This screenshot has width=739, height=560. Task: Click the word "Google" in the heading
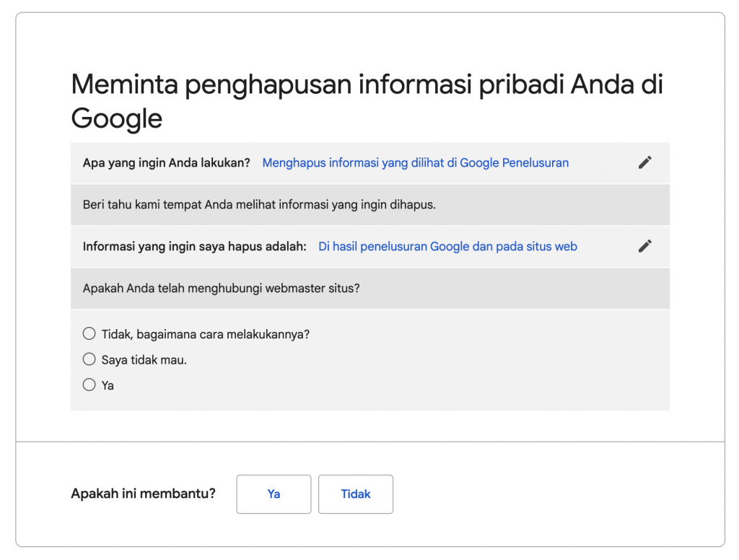tap(116, 119)
